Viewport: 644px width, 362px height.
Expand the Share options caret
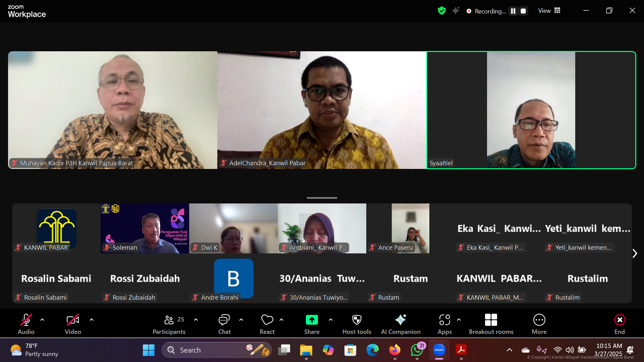(331, 320)
